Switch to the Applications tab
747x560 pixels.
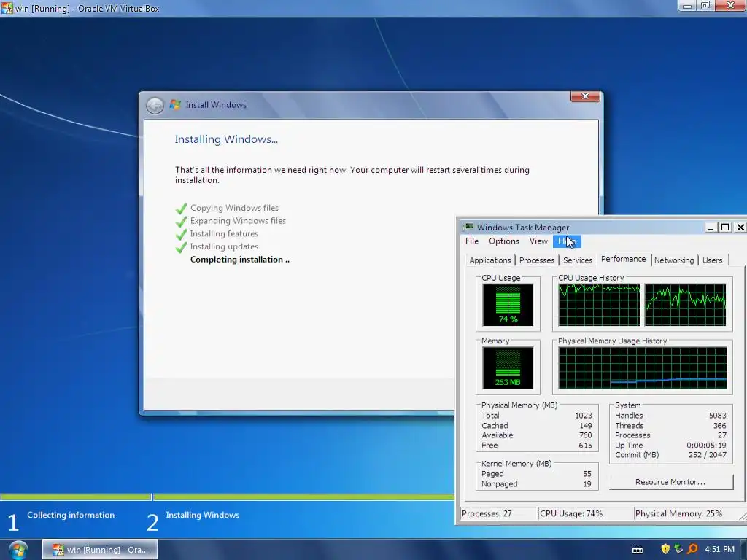pyautogui.click(x=489, y=260)
